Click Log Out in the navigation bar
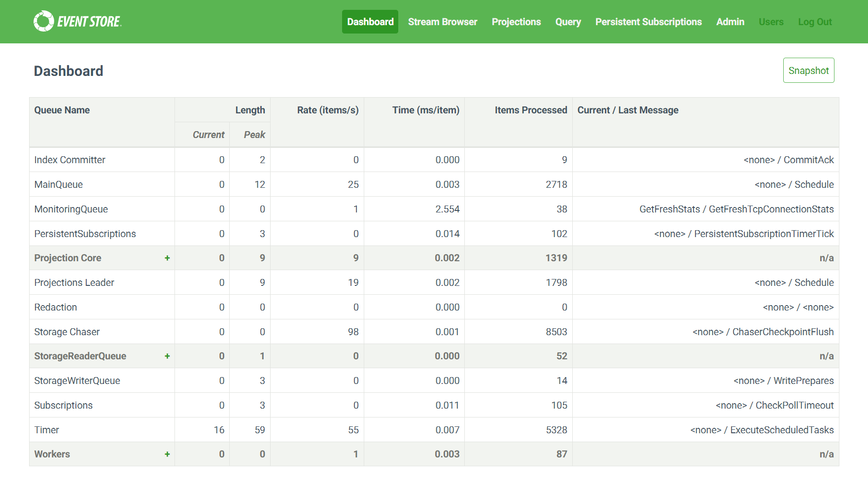The image size is (868, 486). click(815, 22)
